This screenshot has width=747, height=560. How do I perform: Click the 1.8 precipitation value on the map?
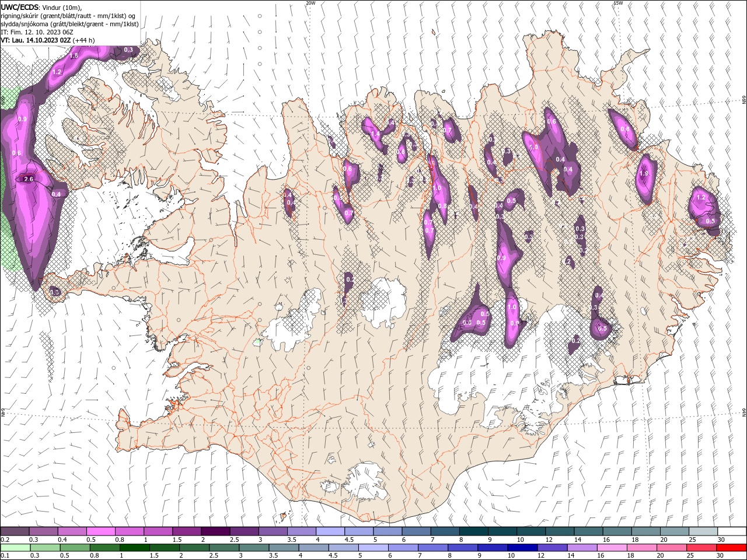[x=74, y=56]
